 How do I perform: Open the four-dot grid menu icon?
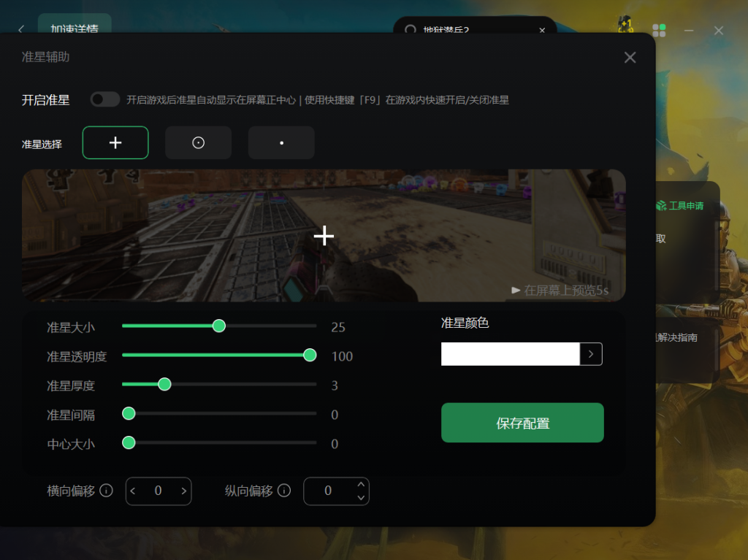659,30
